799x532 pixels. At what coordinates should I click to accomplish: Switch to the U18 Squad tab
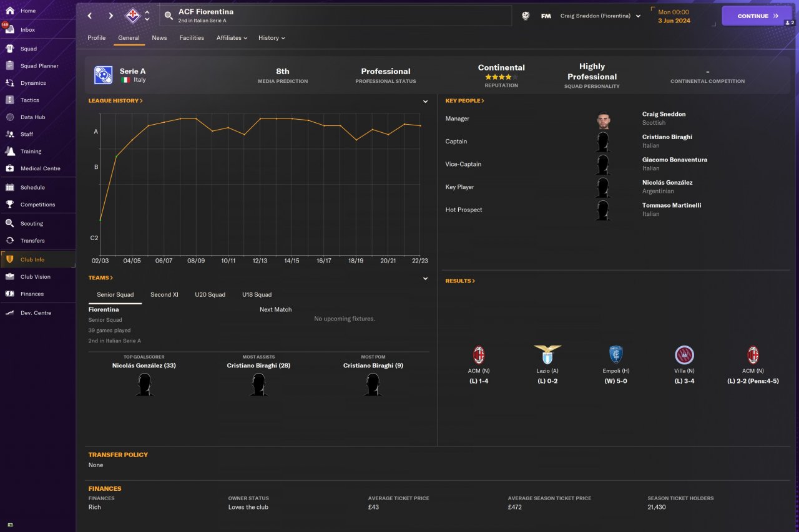(257, 294)
